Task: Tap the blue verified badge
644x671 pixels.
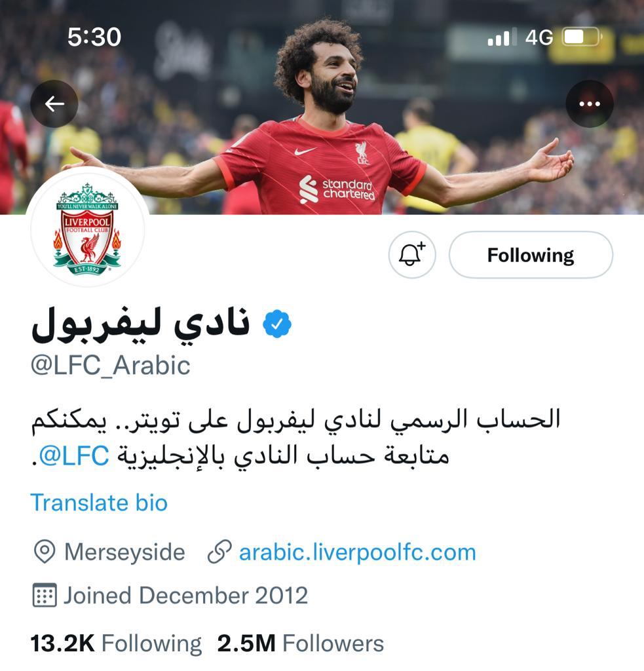Action: [277, 324]
